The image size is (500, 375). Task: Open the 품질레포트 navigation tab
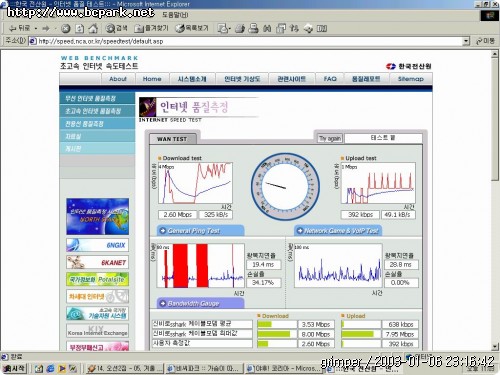(x=366, y=79)
